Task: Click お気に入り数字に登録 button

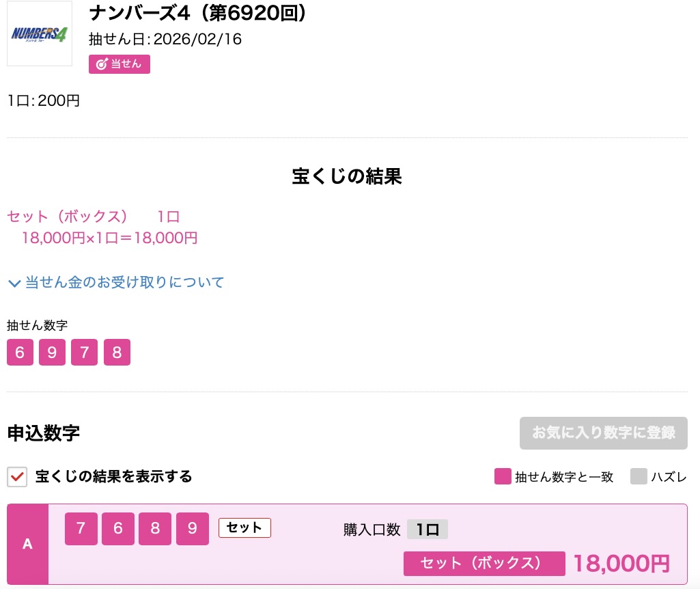Action: pyautogui.click(x=603, y=433)
